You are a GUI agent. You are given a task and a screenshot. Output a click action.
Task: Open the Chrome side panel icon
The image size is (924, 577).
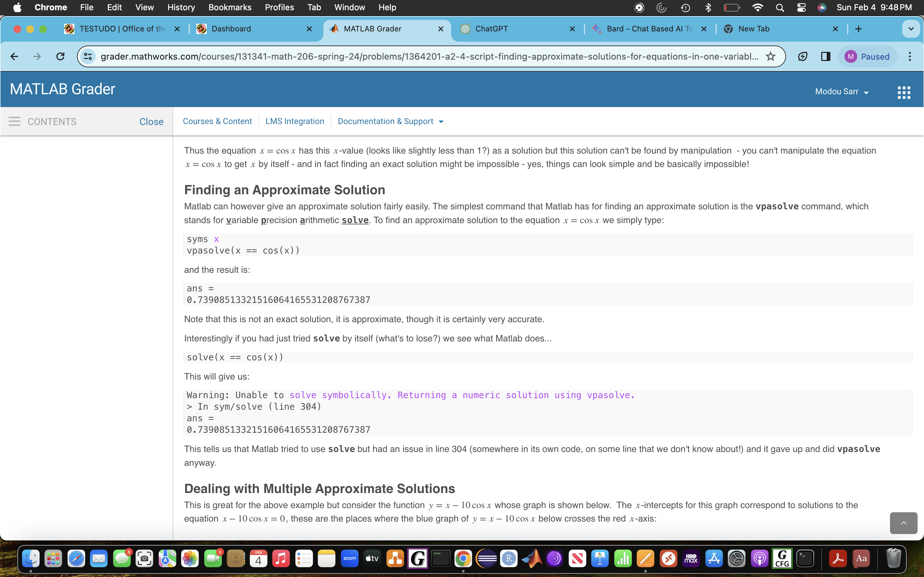tap(826, 56)
